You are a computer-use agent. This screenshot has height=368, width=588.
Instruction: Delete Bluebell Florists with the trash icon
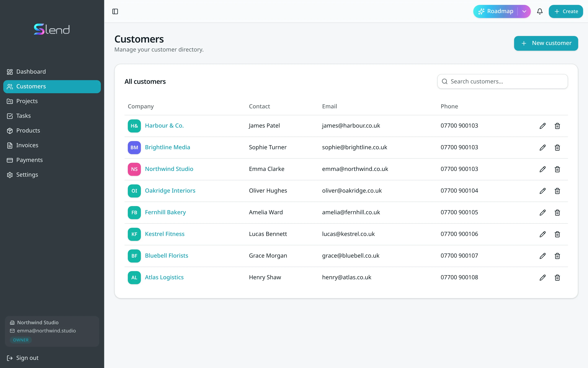point(557,256)
